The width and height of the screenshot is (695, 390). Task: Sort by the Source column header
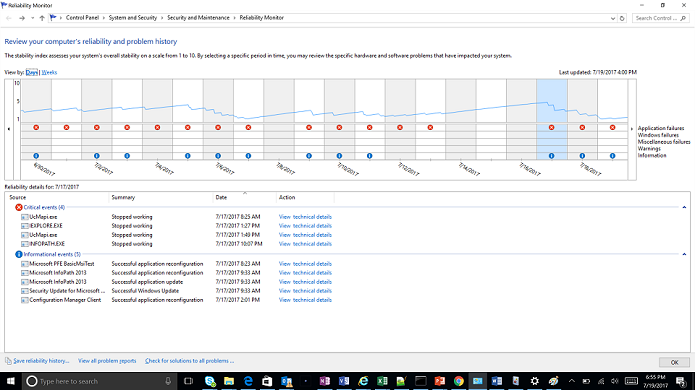[x=57, y=198]
